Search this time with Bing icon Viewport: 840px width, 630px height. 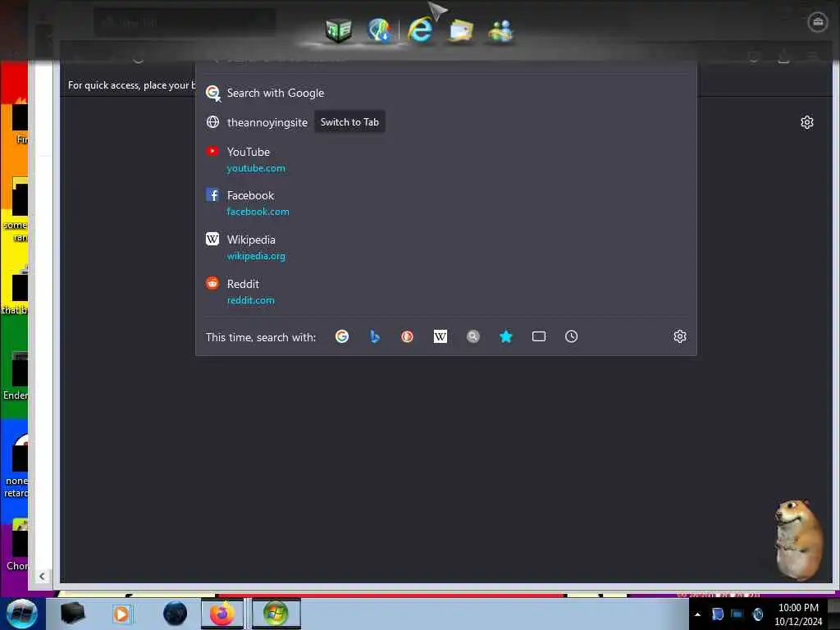374,336
